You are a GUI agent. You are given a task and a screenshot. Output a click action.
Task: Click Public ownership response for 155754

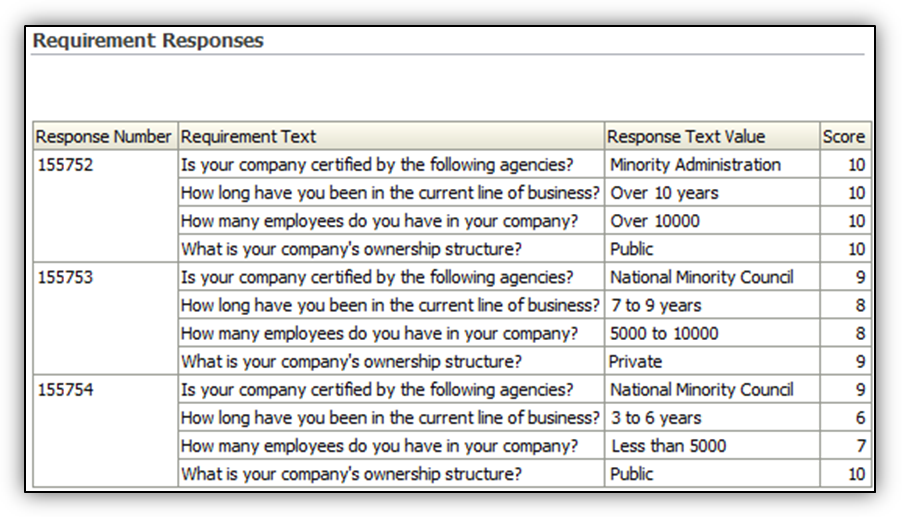click(x=631, y=474)
